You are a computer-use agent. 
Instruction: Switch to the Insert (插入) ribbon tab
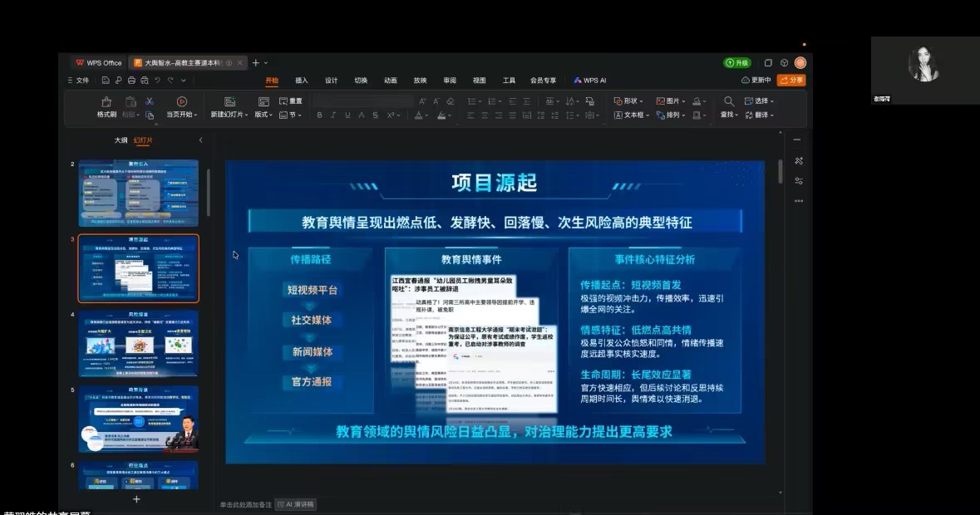click(x=302, y=81)
